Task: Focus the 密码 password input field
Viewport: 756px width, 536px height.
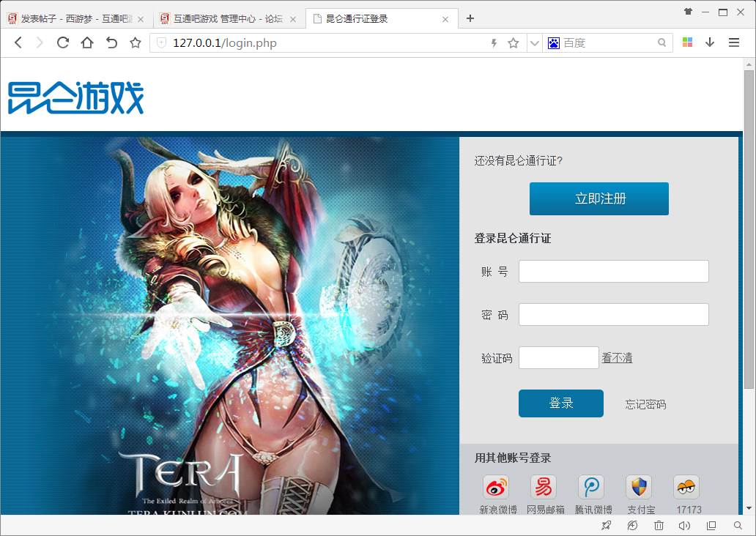Action: (614, 314)
